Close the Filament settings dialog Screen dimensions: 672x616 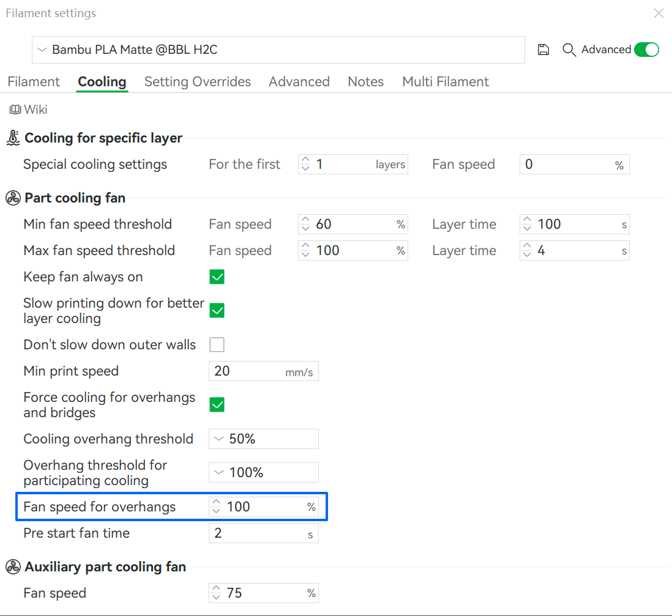tap(659, 13)
